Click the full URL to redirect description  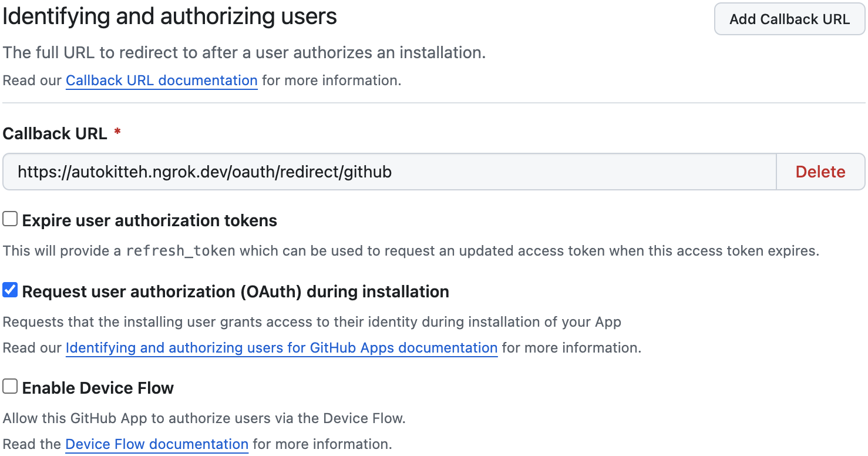tap(244, 53)
